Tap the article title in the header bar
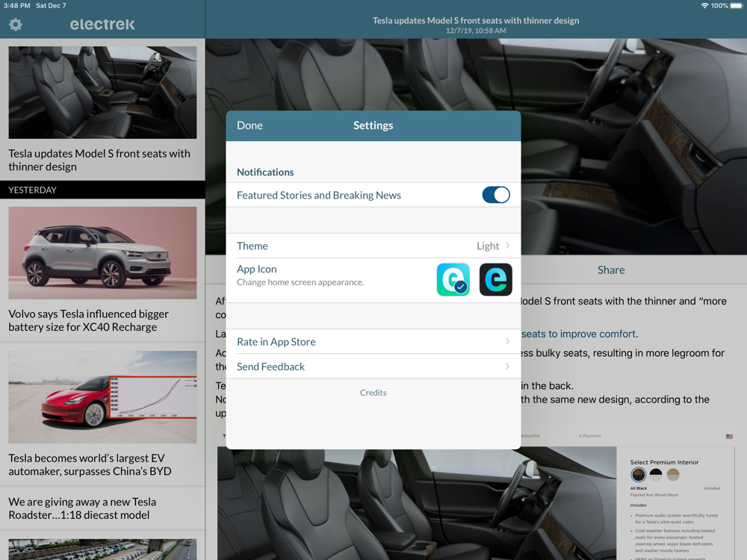747x560 pixels. [x=475, y=20]
